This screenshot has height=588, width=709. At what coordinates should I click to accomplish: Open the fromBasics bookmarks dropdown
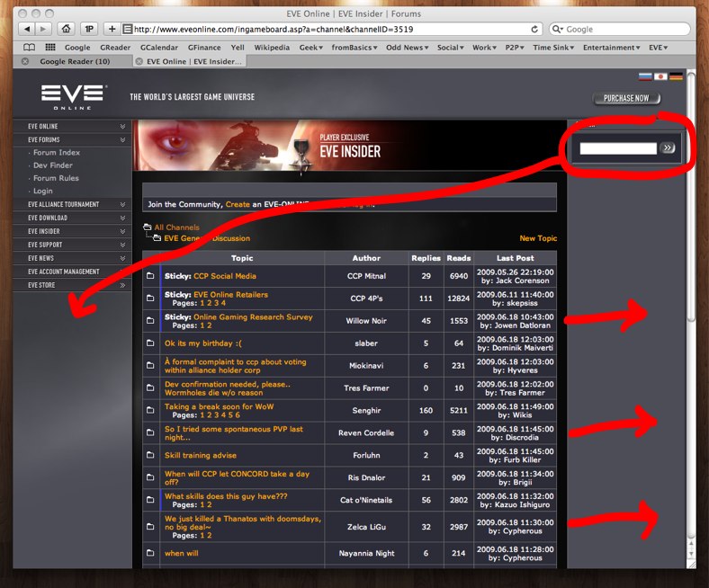tap(354, 48)
